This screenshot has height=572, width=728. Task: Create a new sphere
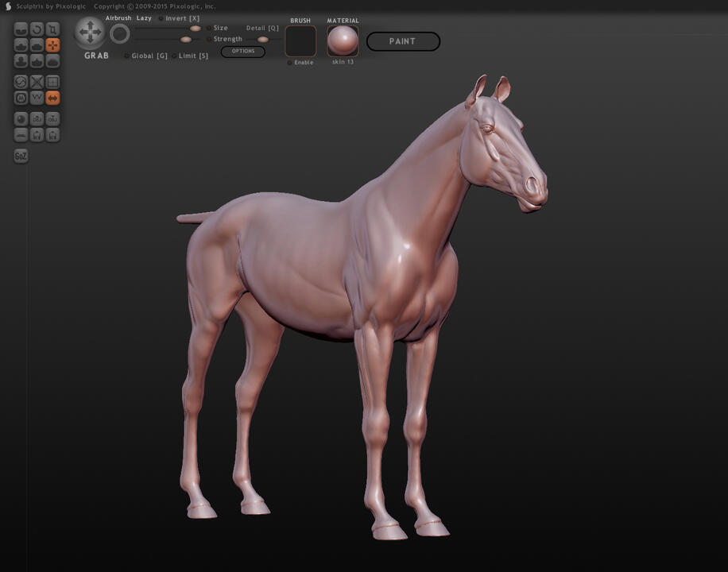click(x=21, y=119)
